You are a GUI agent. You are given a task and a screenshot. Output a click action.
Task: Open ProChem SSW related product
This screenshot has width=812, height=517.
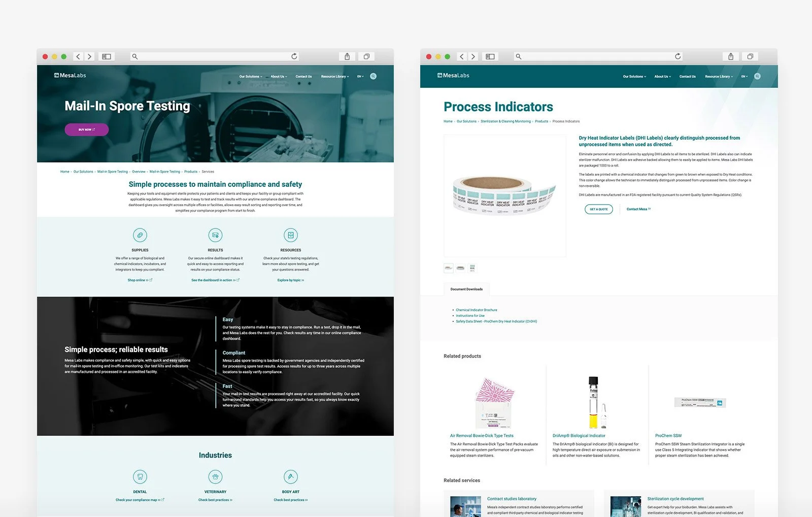(x=668, y=436)
